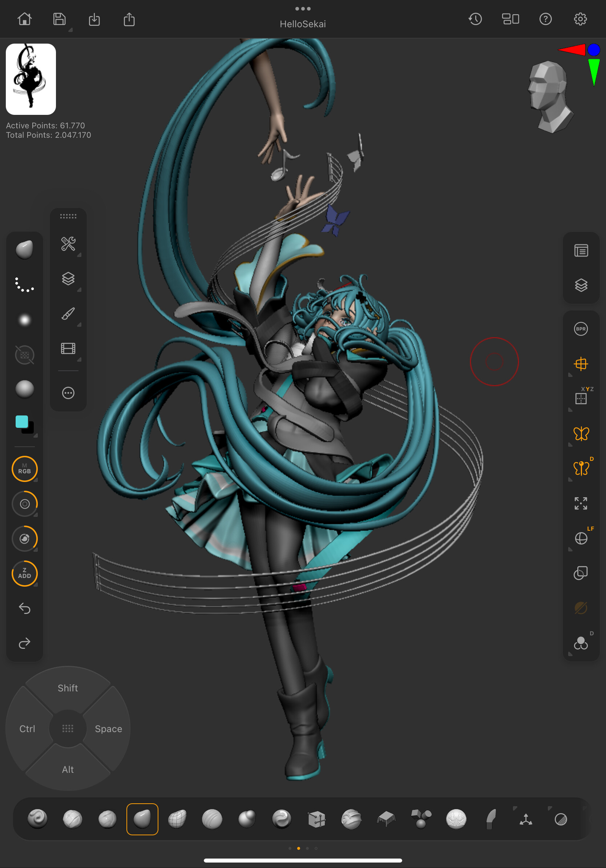
Task: Tap the Space modifier button
Action: [x=108, y=729]
